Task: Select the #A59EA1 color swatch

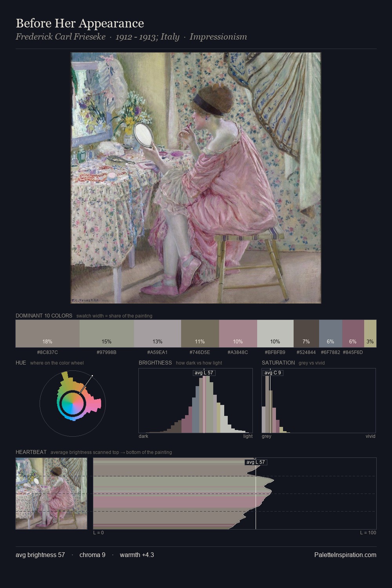Action: click(x=158, y=334)
